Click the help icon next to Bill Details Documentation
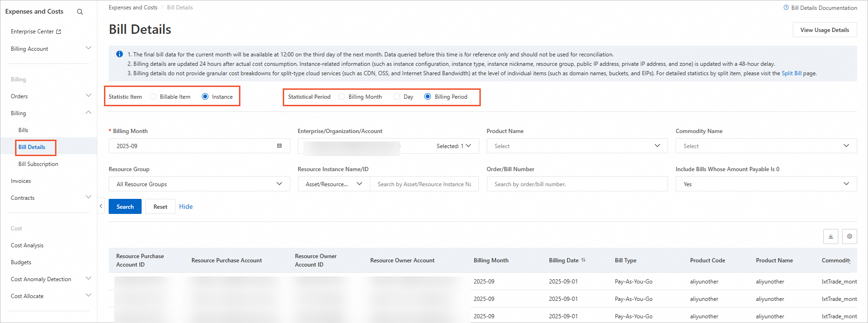This screenshot has height=323, width=868. 786,8
